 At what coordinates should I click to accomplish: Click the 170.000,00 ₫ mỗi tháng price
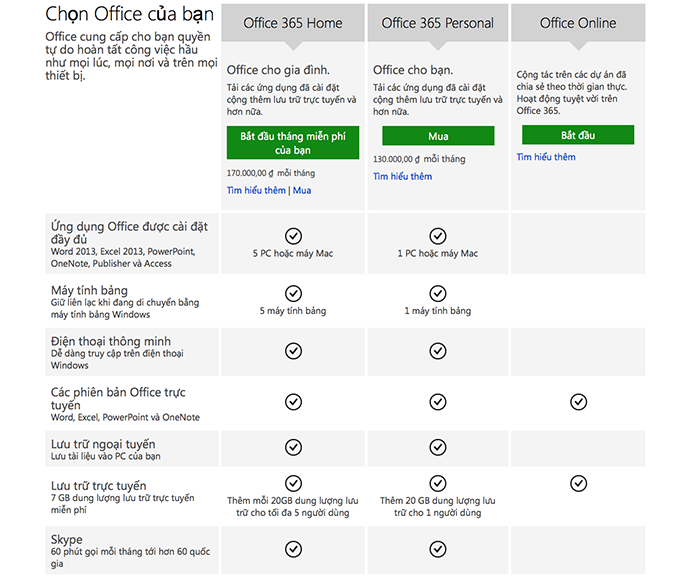pyautogui.click(x=271, y=173)
